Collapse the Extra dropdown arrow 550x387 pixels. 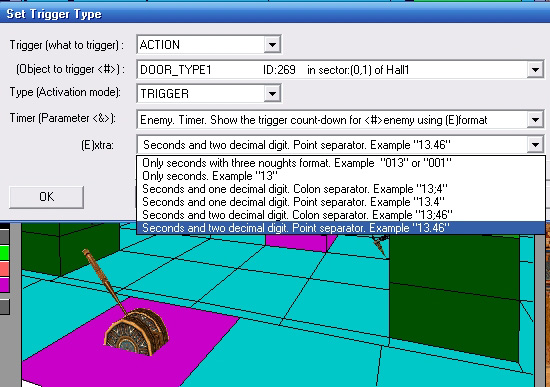(535, 145)
